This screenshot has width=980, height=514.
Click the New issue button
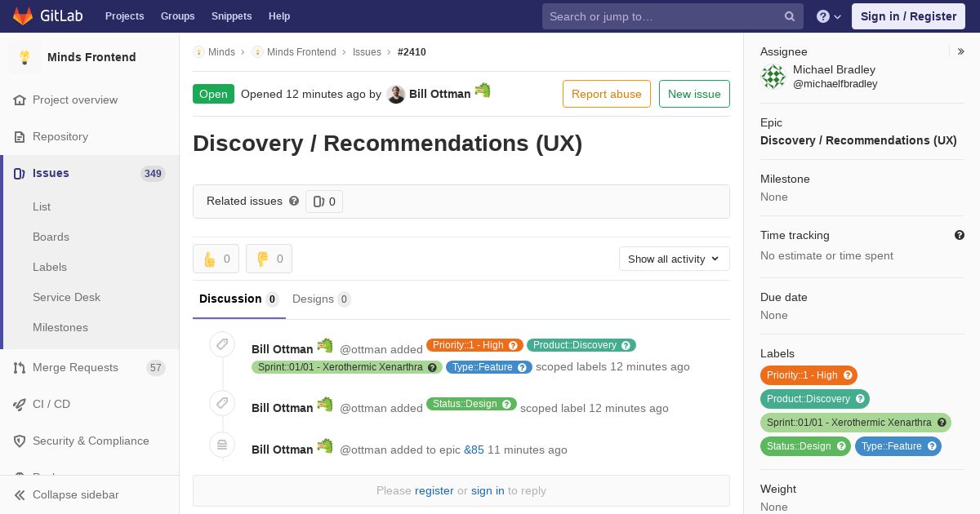point(694,94)
